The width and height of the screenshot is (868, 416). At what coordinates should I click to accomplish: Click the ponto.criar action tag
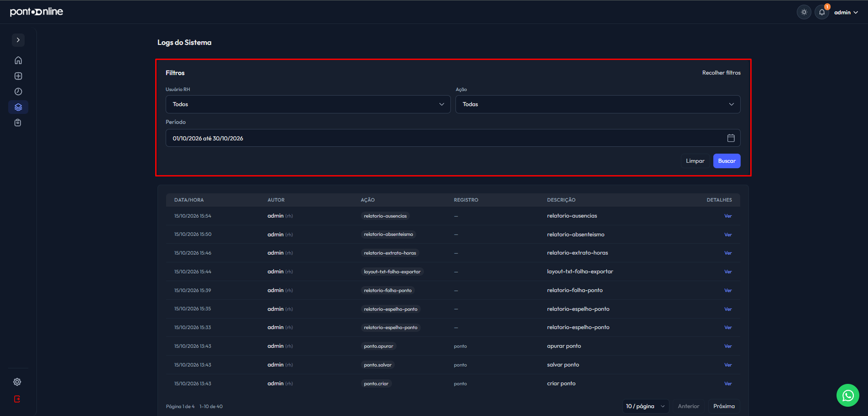[x=376, y=383]
